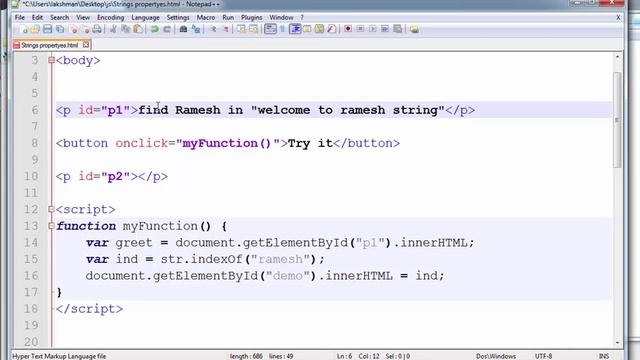The width and height of the screenshot is (640, 360).
Task: Close the Strings propertyes.html tab
Action: (86, 44)
